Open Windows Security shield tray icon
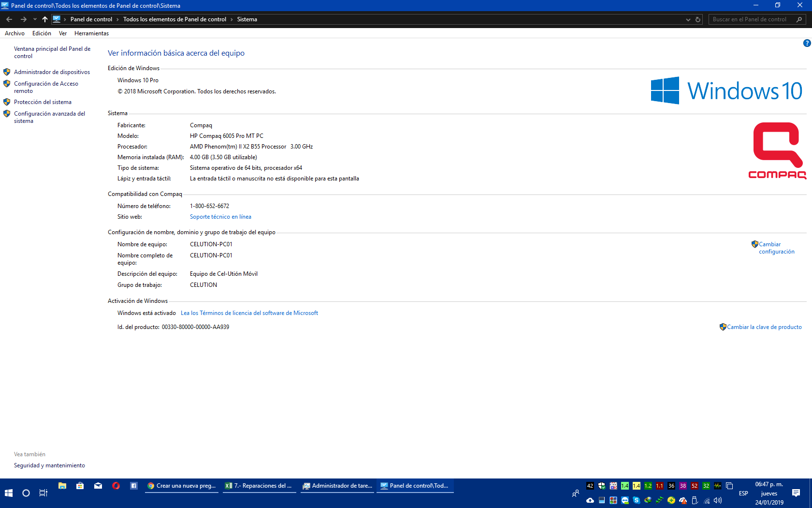Image resolution: width=812 pixels, height=508 pixels. coord(602,486)
